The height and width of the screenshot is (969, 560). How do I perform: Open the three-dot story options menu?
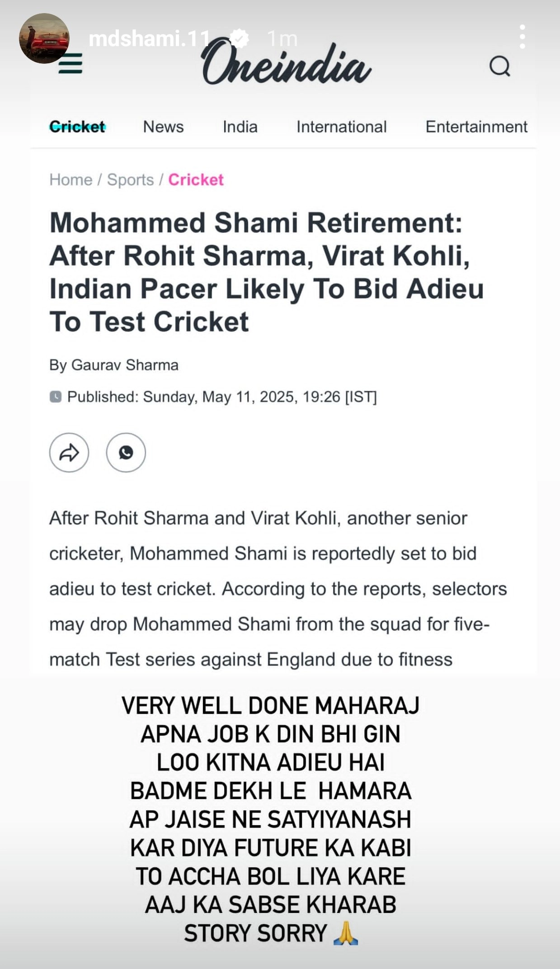tap(522, 37)
